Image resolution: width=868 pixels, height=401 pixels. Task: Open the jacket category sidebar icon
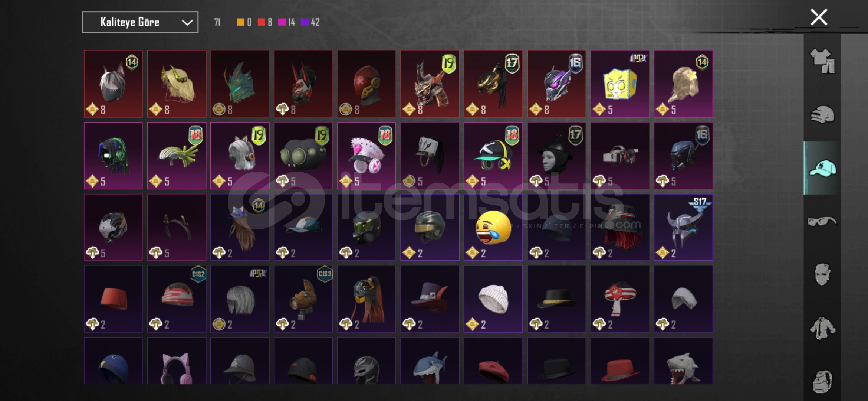pyautogui.click(x=822, y=328)
